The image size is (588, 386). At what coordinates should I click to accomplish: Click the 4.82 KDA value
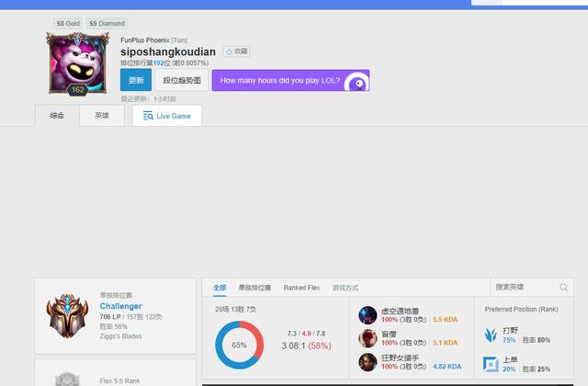[x=447, y=367]
